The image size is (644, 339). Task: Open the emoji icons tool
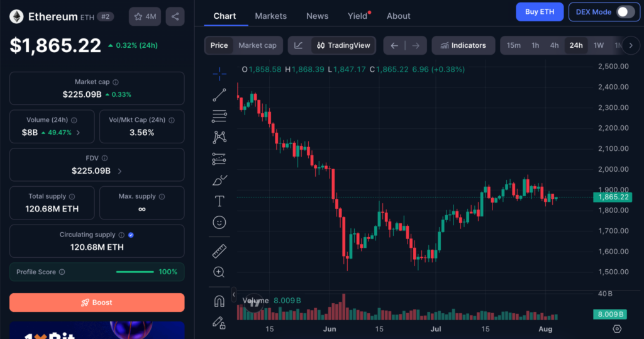219,222
